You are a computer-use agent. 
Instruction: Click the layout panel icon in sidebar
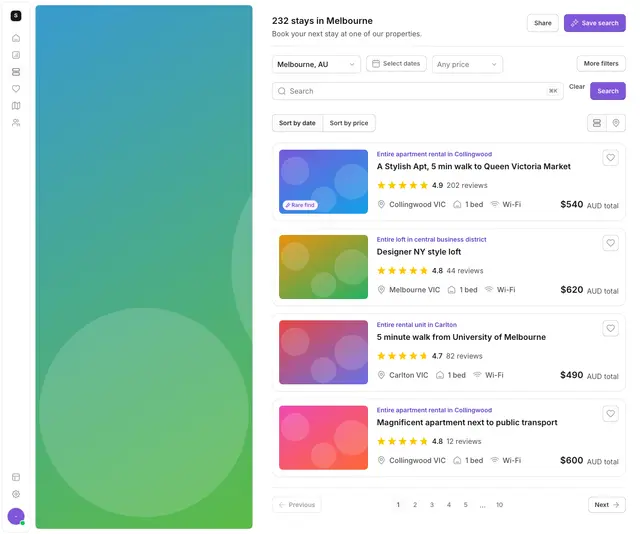coord(16,477)
